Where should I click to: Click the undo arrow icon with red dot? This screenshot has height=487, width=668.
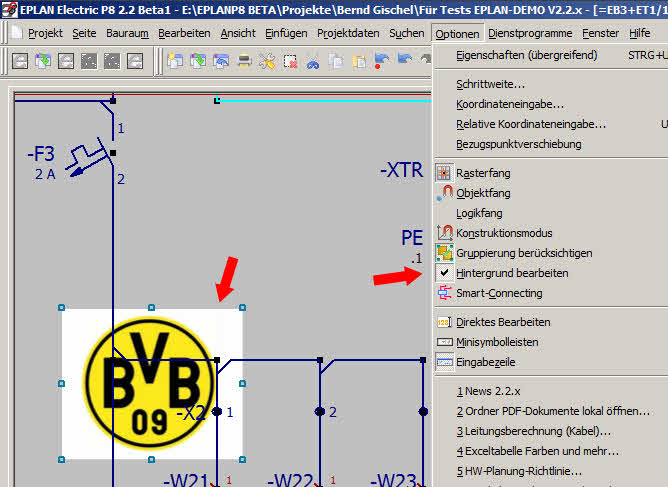pos(381,61)
